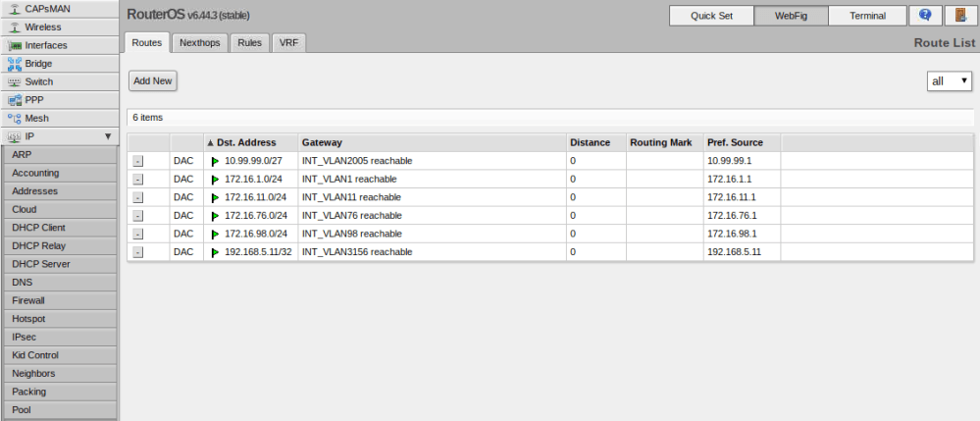Click Pref. Source value 172.16.11.1
The height and width of the screenshot is (421, 980).
(x=732, y=197)
